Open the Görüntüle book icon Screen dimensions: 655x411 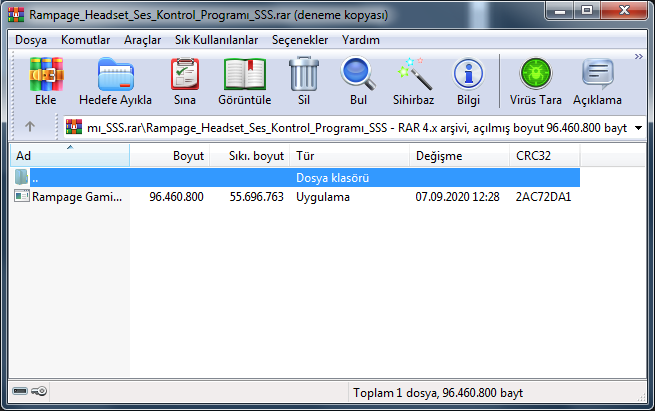pos(245,74)
